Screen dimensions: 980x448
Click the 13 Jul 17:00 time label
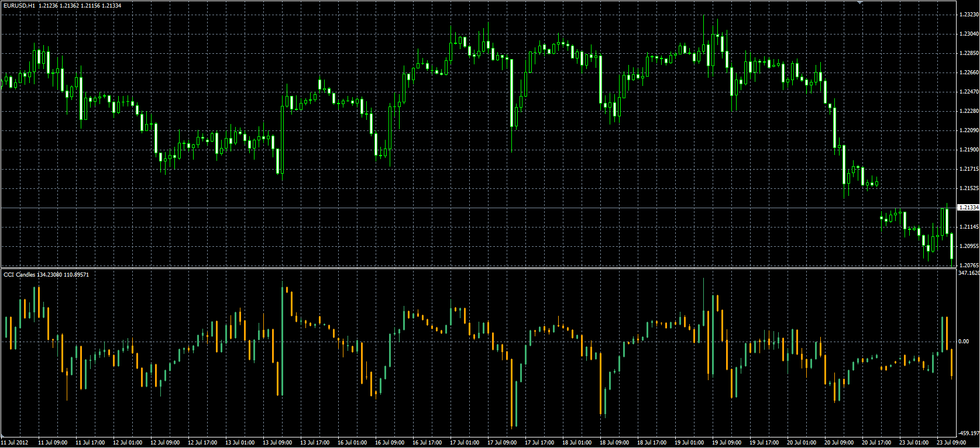[315, 443]
